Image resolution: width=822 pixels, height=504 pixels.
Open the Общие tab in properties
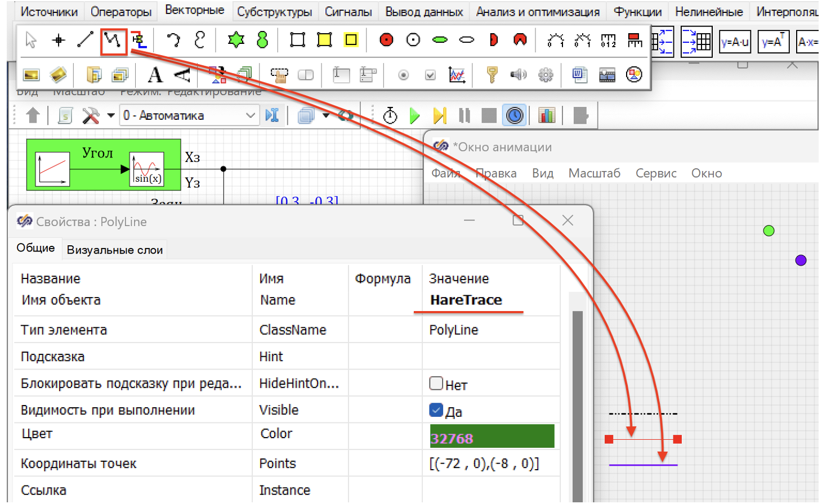(35, 248)
